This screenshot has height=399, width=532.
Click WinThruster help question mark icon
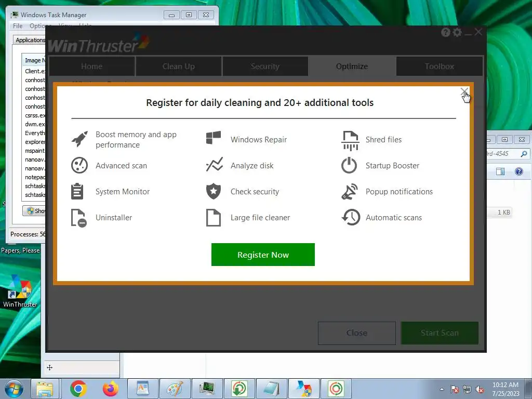click(445, 32)
